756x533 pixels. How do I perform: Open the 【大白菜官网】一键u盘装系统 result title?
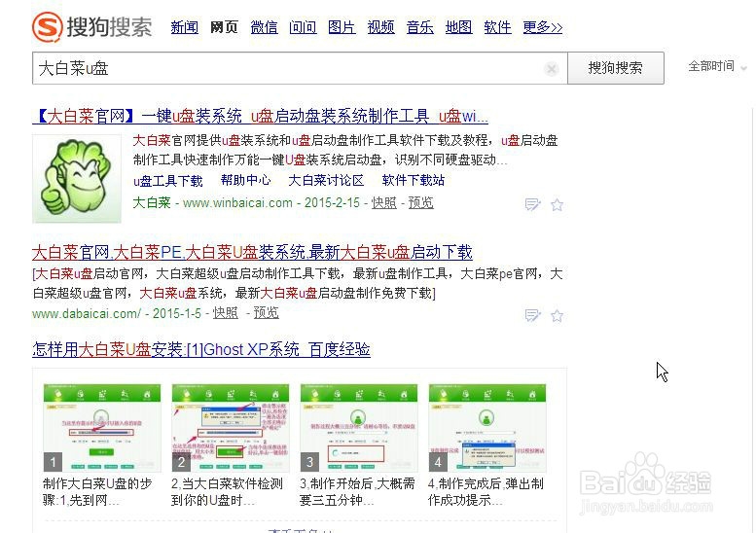(261, 116)
